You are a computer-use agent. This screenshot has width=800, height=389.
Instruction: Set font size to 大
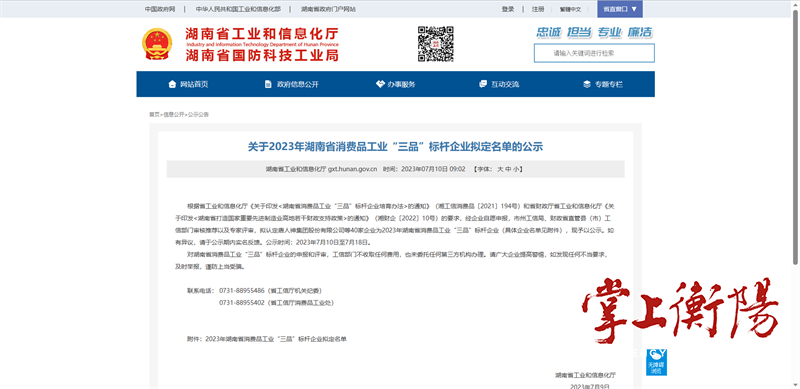(x=500, y=169)
